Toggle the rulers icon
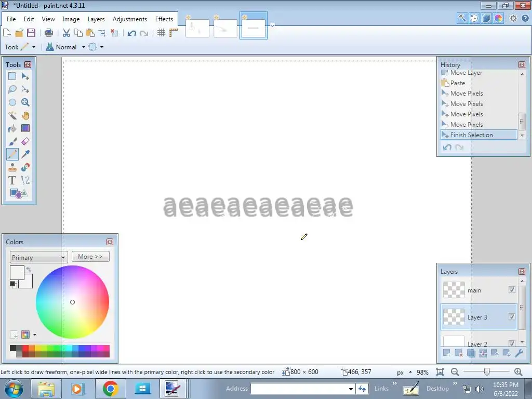The image size is (532, 399). (x=174, y=33)
